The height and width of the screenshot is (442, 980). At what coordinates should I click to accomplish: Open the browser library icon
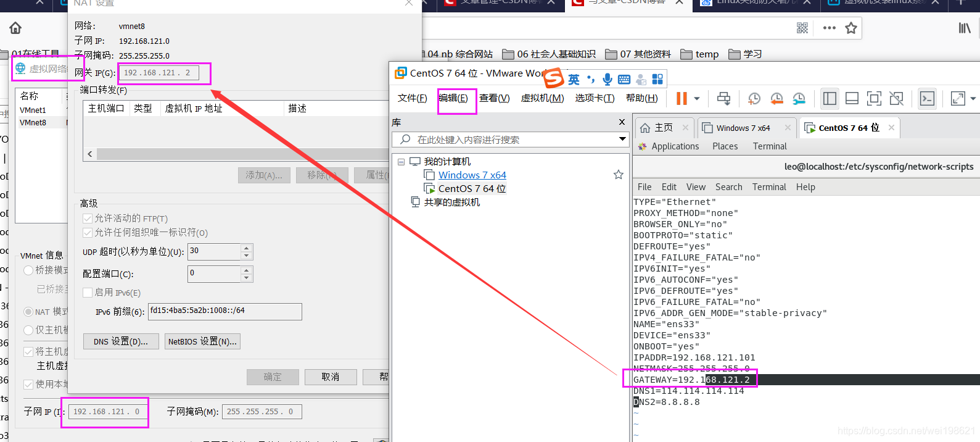click(x=965, y=28)
